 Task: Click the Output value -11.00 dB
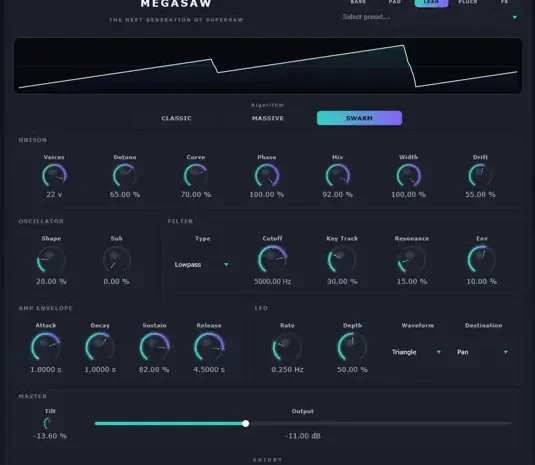pos(303,436)
